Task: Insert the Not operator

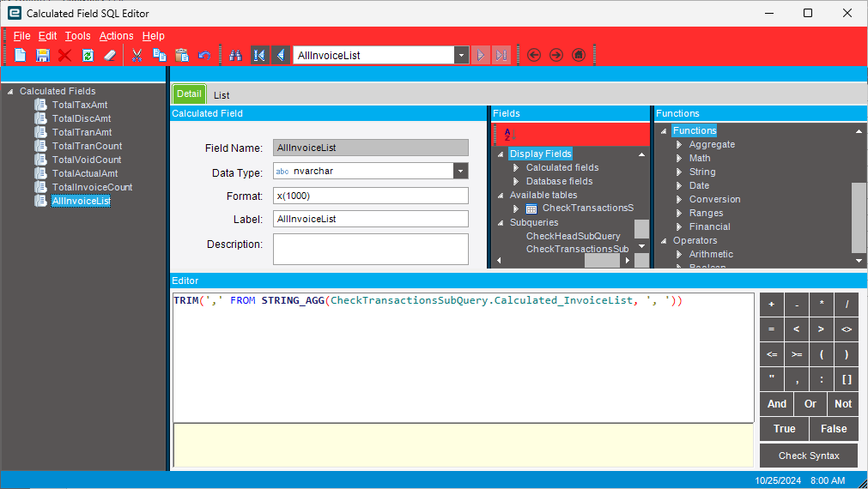Action: click(x=843, y=404)
